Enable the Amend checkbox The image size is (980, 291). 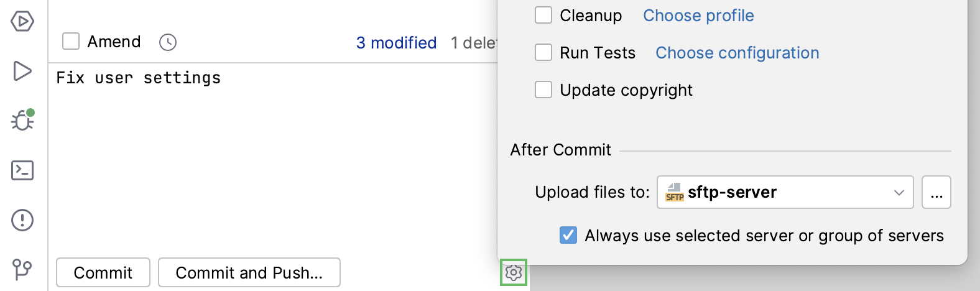(x=71, y=42)
